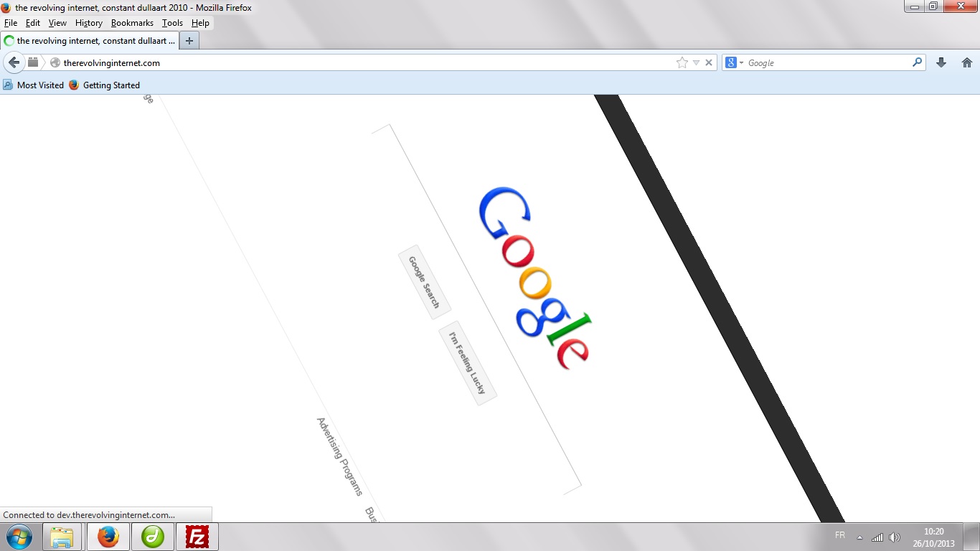Click the rotated Google Search button
This screenshot has height=551, width=980.
pyautogui.click(x=424, y=282)
